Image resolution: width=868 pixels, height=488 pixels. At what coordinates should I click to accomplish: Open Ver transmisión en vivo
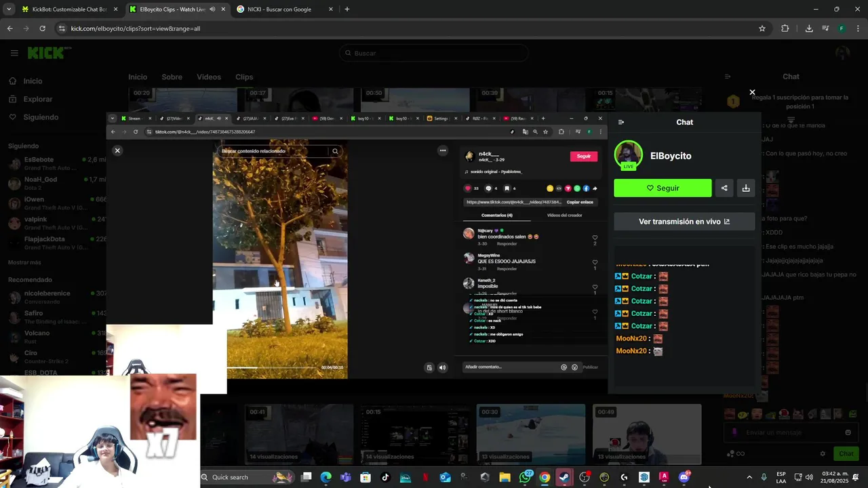point(684,222)
